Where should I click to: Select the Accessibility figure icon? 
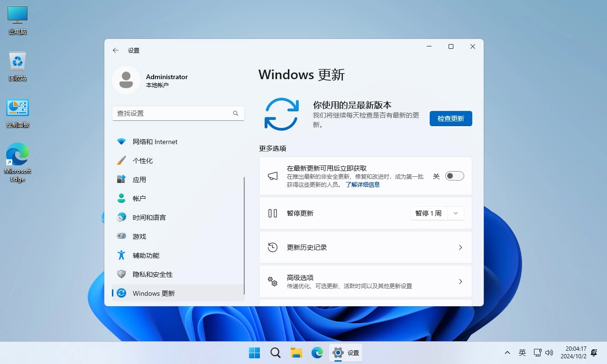121,255
